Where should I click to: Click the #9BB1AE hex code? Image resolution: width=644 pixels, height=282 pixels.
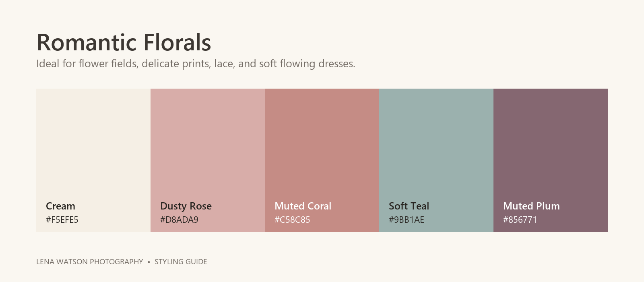[x=407, y=220]
